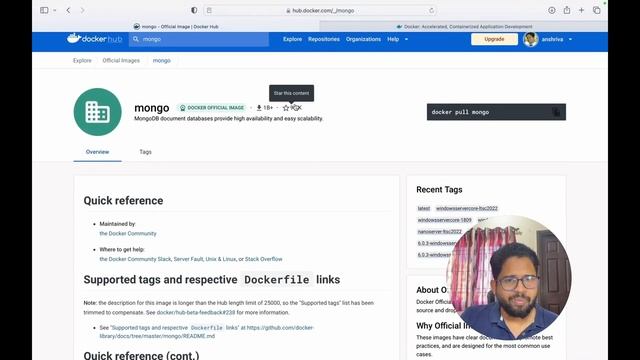640x360 pixels.
Task: Go forward with the Safari forward arrow
Action: [82, 11]
